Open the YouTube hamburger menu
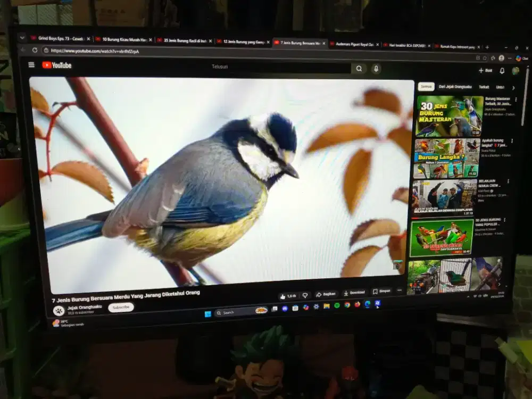Image resolution: width=532 pixels, height=399 pixels. point(30,65)
